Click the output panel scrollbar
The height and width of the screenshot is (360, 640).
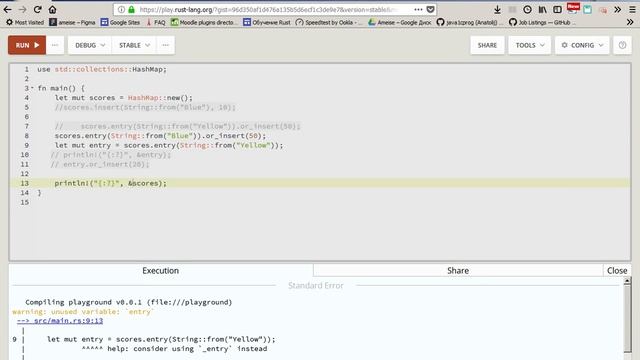point(627,318)
